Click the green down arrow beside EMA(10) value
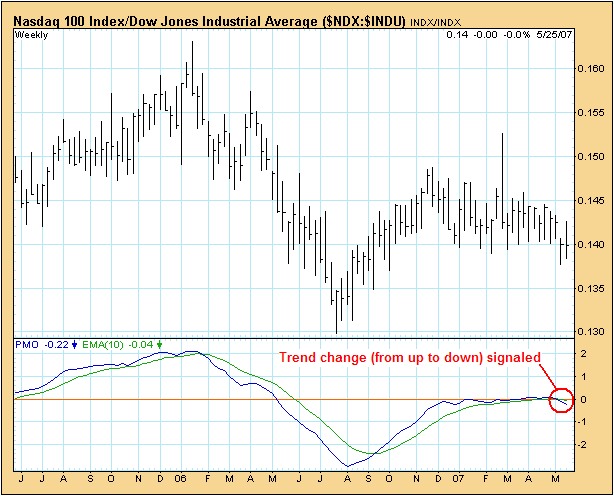 [159, 345]
